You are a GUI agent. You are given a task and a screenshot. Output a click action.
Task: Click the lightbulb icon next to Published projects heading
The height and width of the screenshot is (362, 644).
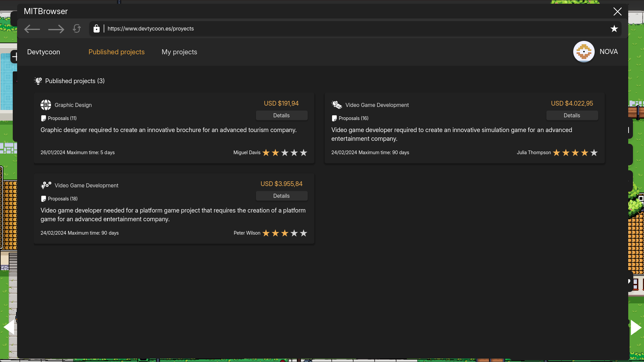[x=38, y=81]
